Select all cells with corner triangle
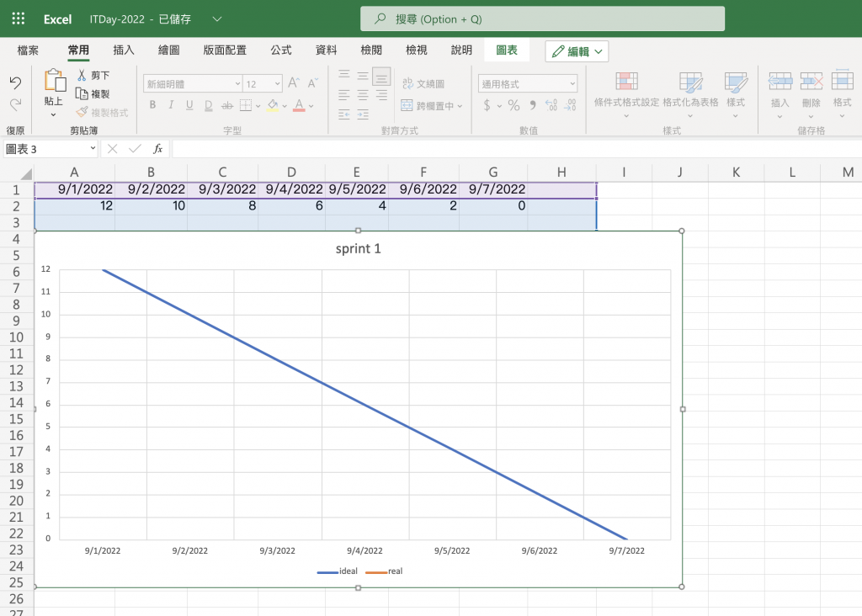Viewport: 862px width, 616px height. pyautogui.click(x=25, y=173)
